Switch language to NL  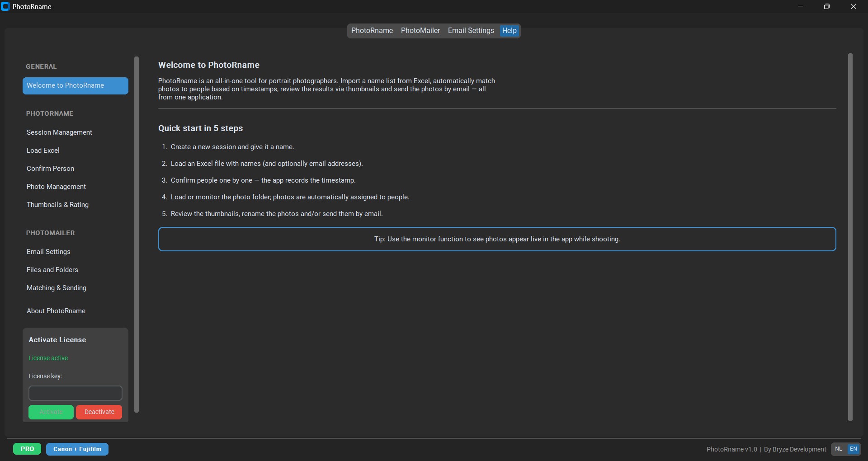point(839,449)
